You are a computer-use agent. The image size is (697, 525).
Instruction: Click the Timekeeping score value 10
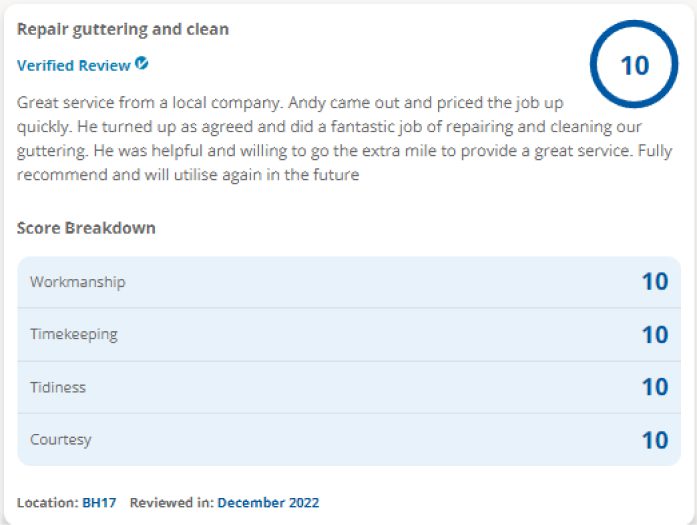coord(655,335)
